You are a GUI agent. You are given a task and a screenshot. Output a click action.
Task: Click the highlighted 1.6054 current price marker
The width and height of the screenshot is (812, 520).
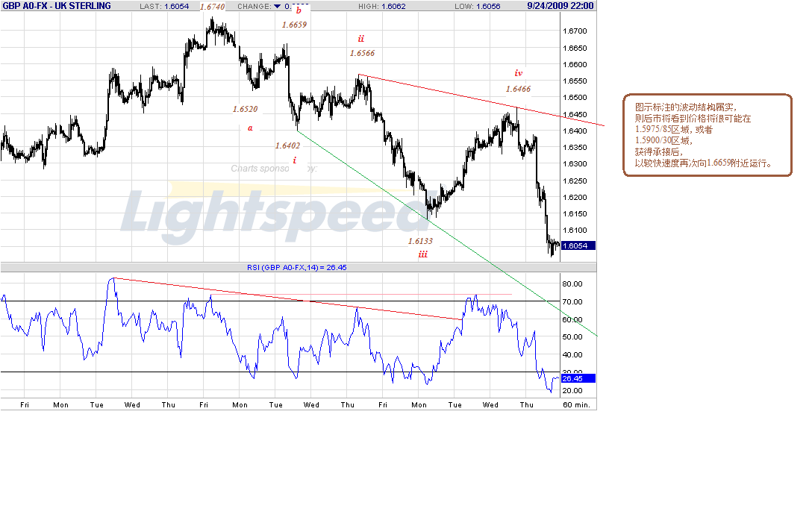(578, 245)
